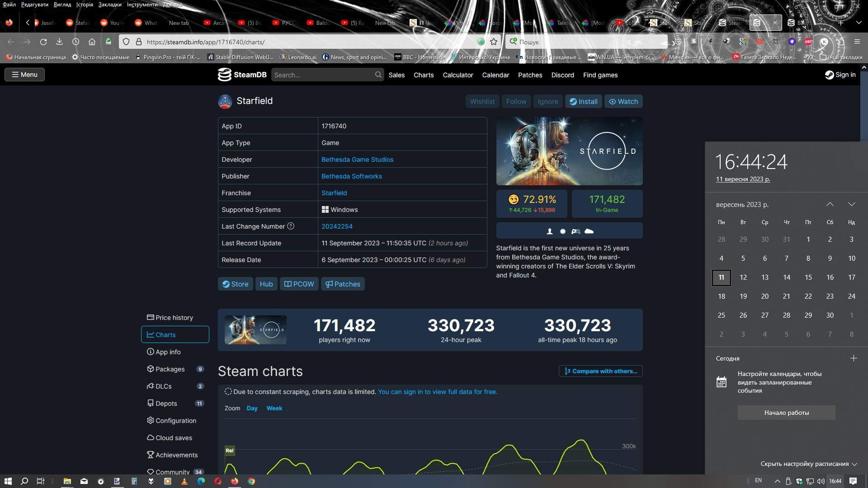The height and width of the screenshot is (488, 868).
Task: Click the help icon next to Last Change Number
Action: [x=291, y=226]
